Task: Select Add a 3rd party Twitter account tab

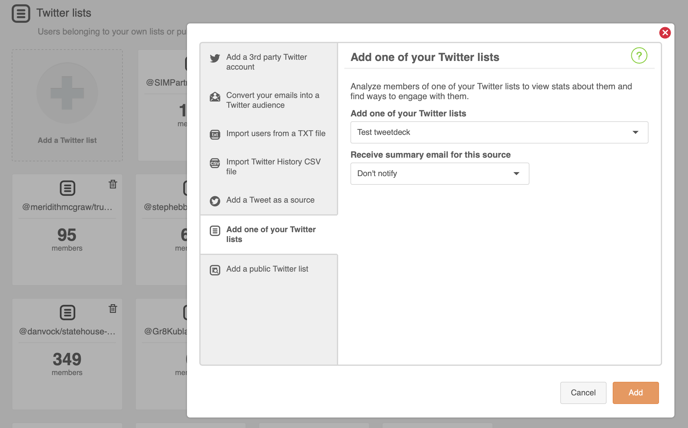Action: pos(269,62)
